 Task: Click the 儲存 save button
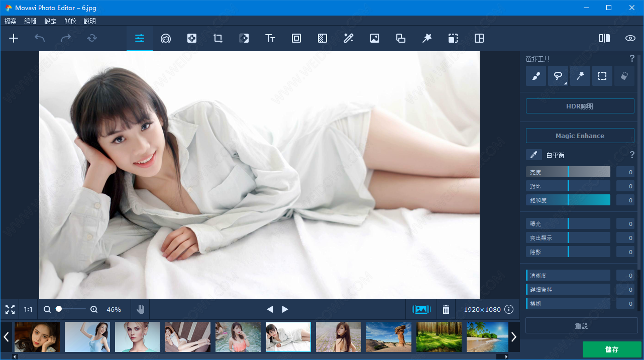point(612,349)
